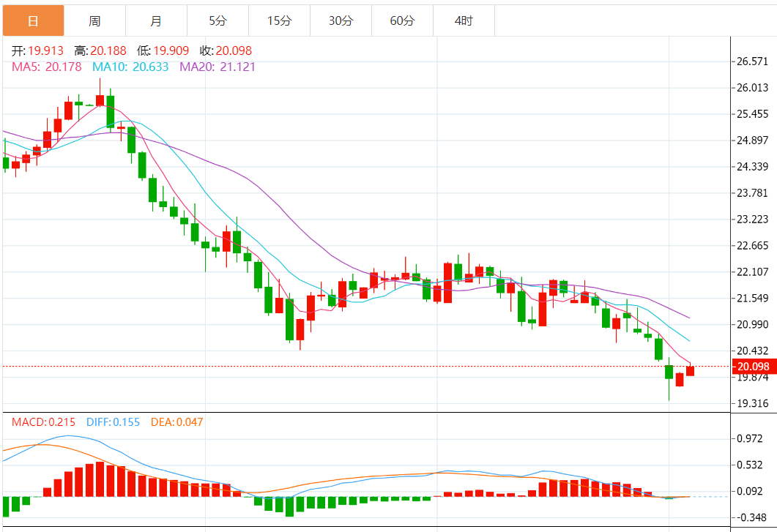Screen dimensions: 777x532
Task: Click the 0.532 MACD axis label
Action: point(749,465)
